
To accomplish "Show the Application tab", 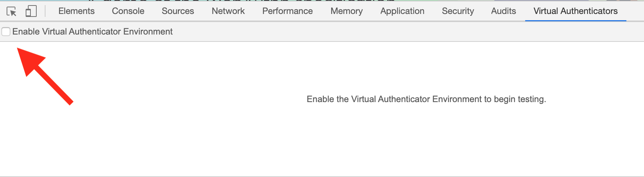I will (x=402, y=11).
